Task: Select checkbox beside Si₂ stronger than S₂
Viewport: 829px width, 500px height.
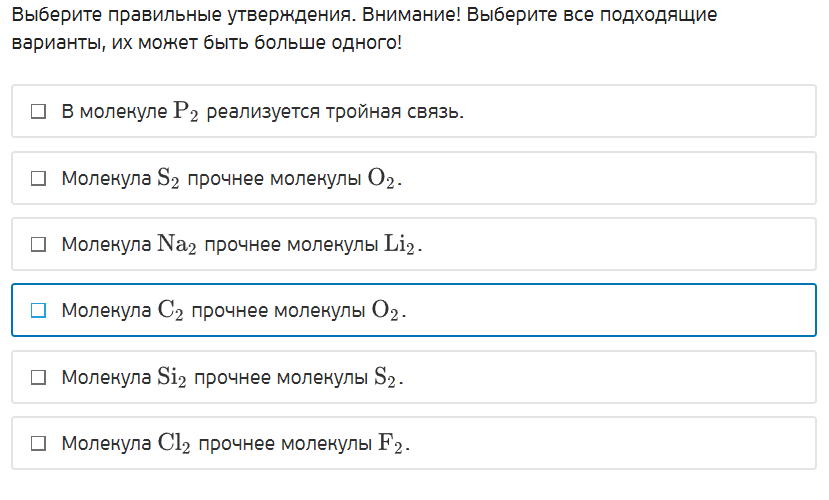Action: (x=39, y=378)
